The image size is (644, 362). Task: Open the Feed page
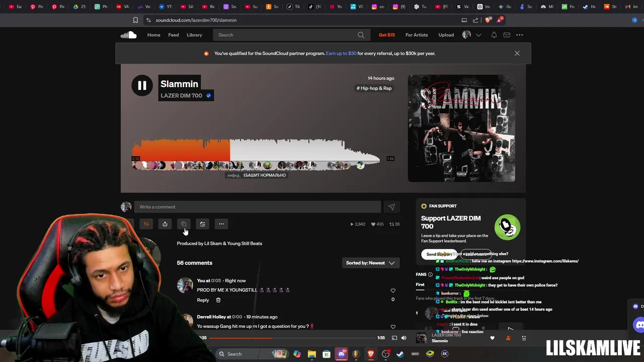(174, 35)
